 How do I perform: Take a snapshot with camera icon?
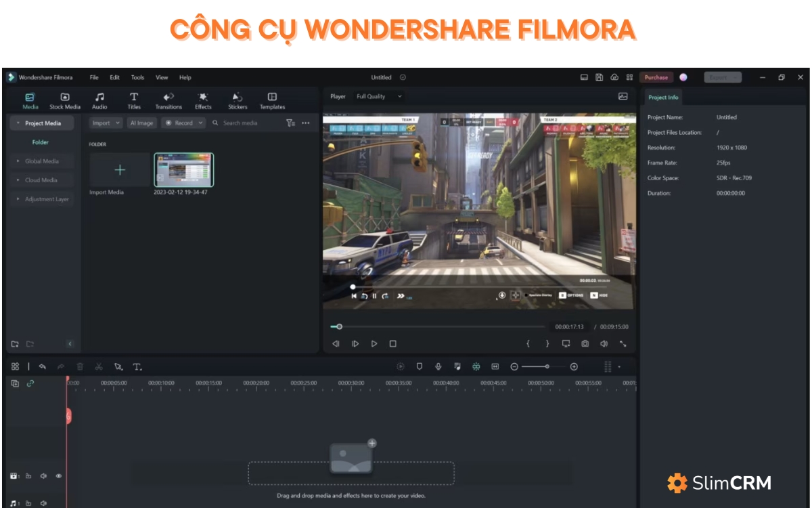(x=585, y=344)
